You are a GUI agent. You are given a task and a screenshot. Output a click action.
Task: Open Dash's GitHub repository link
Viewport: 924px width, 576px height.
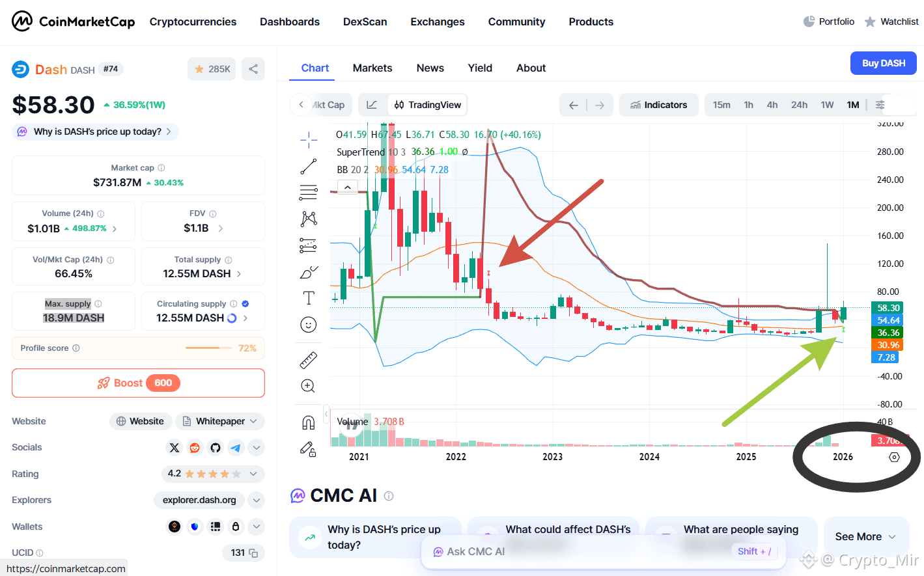(216, 448)
